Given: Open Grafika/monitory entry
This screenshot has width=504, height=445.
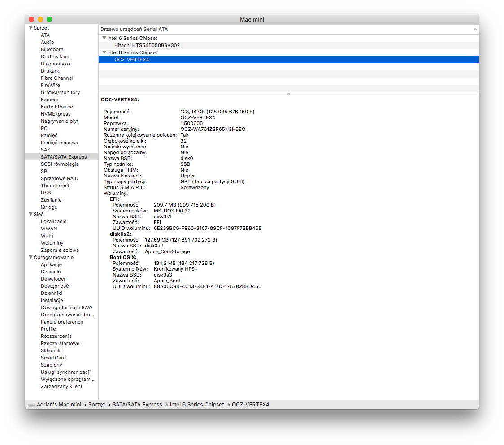Looking at the screenshot, I should pos(60,92).
